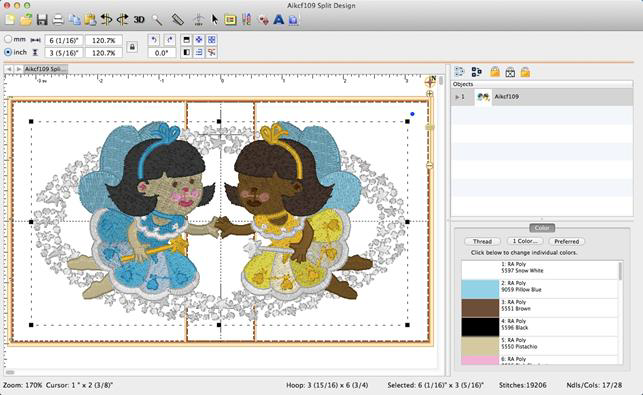The width and height of the screenshot is (643, 395).
Task: Select the 5550 Pistachio swatch
Action: 480,346
